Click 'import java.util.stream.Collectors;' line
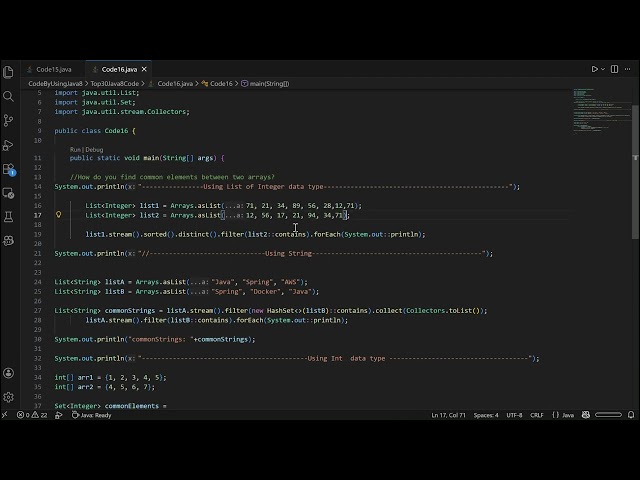 tap(122, 112)
